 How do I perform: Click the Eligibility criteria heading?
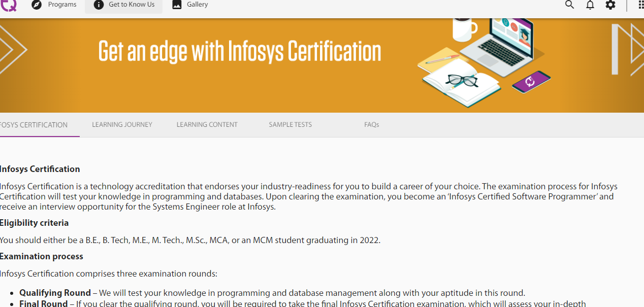tap(34, 223)
